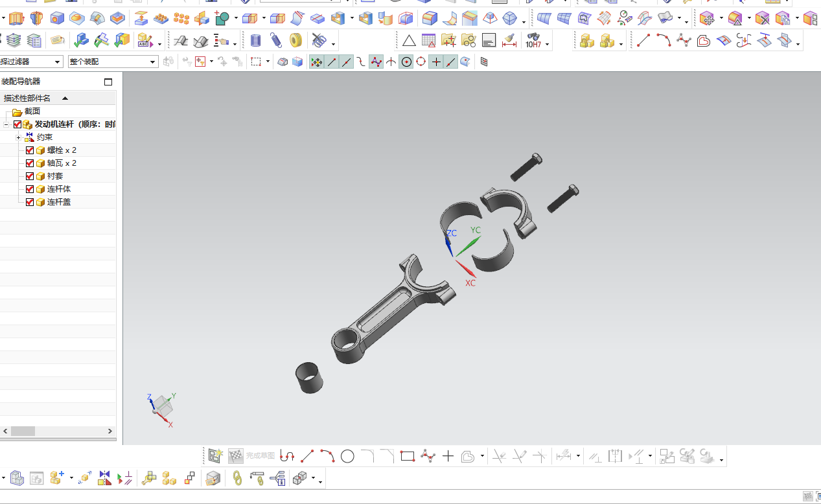Toggle the quadrant point snap button
Screen dimensions: 821x504
point(421,62)
